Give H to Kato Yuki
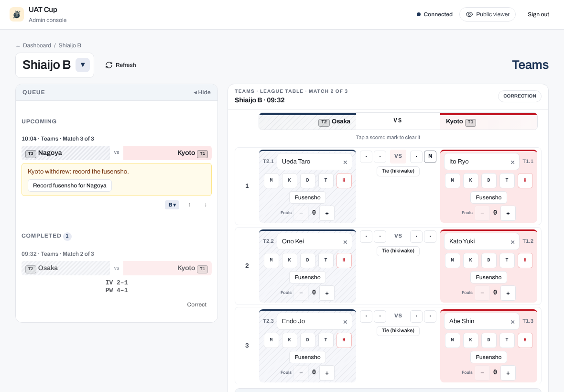This screenshot has height=392, width=564. point(525,260)
